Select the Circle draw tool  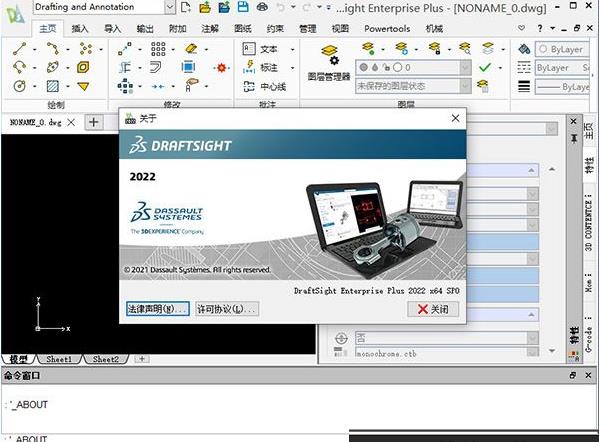pos(19,86)
